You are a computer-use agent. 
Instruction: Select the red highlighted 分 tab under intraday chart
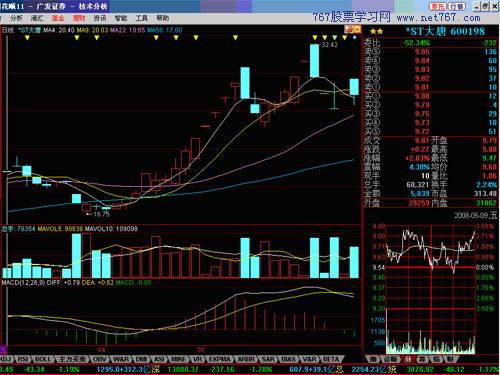point(407,359)
